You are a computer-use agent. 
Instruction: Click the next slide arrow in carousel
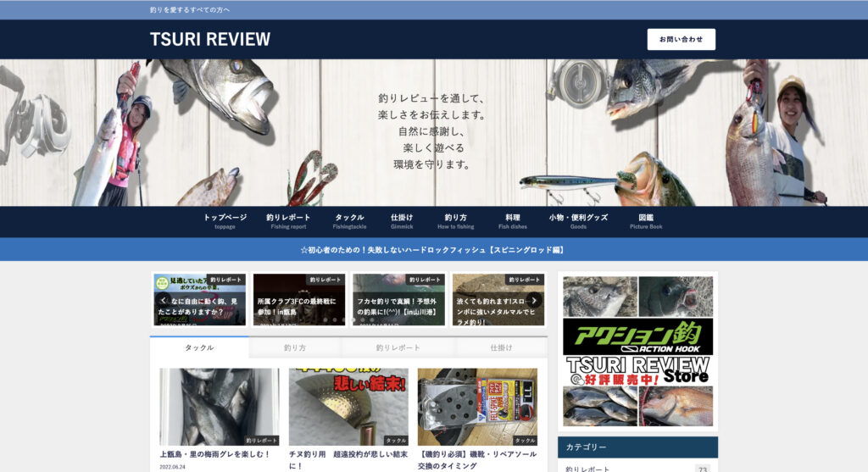[534, 299]
